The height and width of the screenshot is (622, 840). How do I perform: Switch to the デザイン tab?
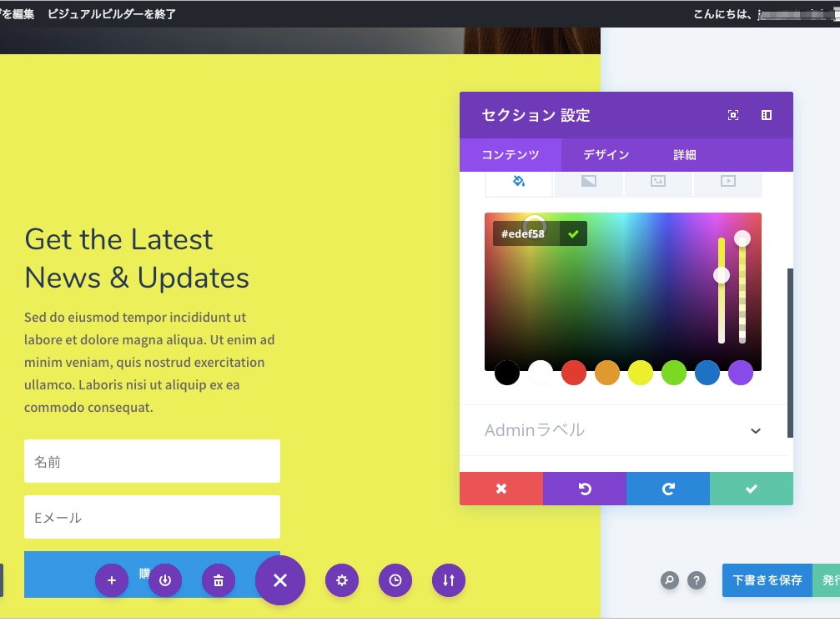[606, 155]
